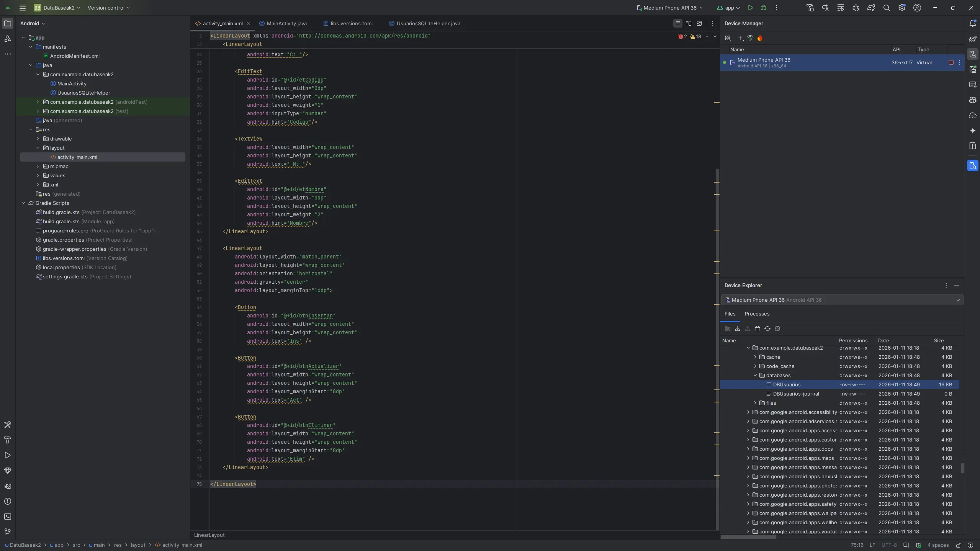Click the Debug app bug icon
This screenshot has height=551, width=980.
(x=763, y=8)
